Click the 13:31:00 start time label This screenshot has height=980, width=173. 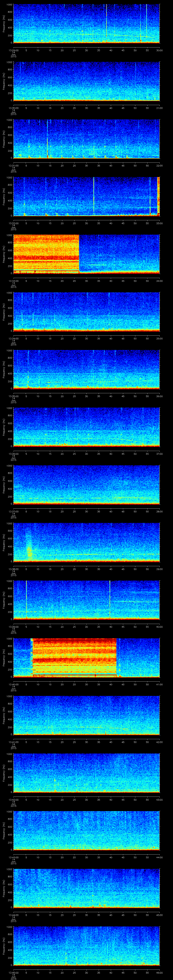[13, 166]
